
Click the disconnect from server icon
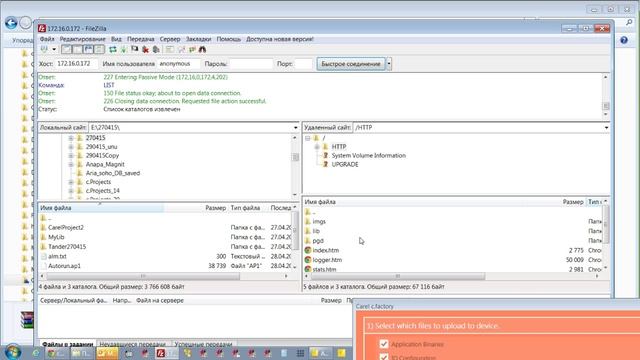(x=145, y=49)
